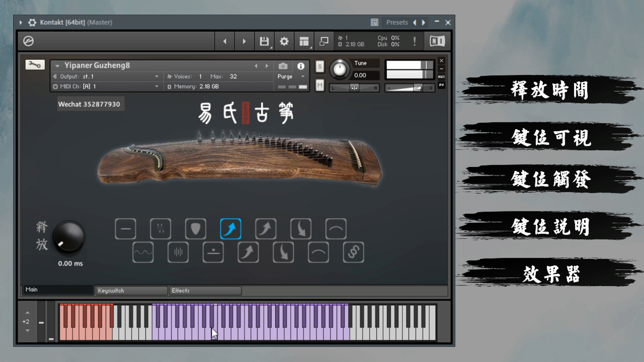Go to previous instrument arrow in header
Screen dimensions: 644x362
point(256,66)
